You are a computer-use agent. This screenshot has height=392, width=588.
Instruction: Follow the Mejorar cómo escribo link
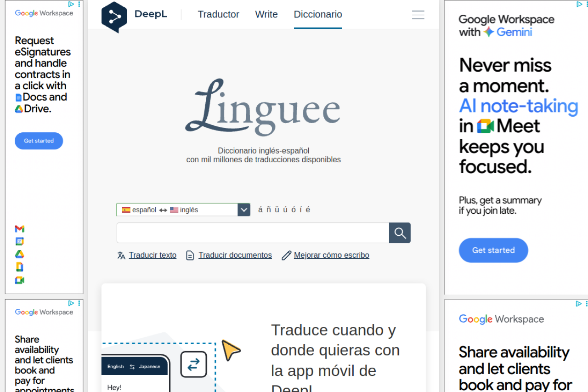coord(331,256)
